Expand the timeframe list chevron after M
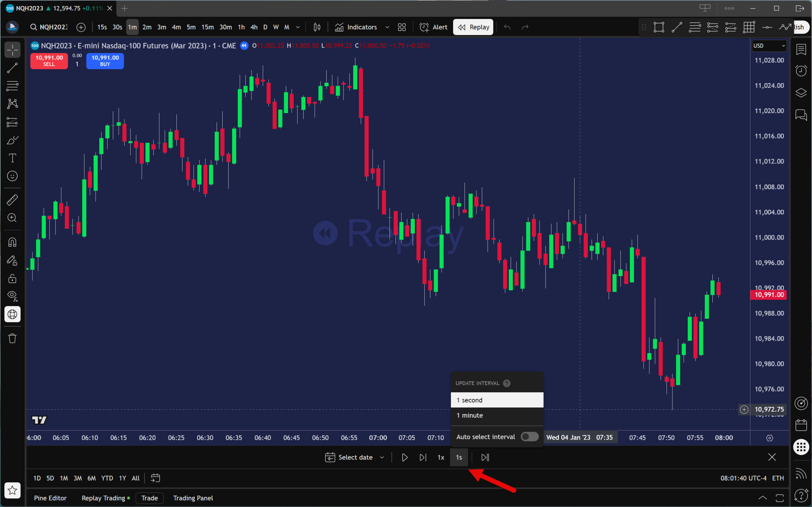This screenshot has width=812, height=507. [x=298, y=27]
